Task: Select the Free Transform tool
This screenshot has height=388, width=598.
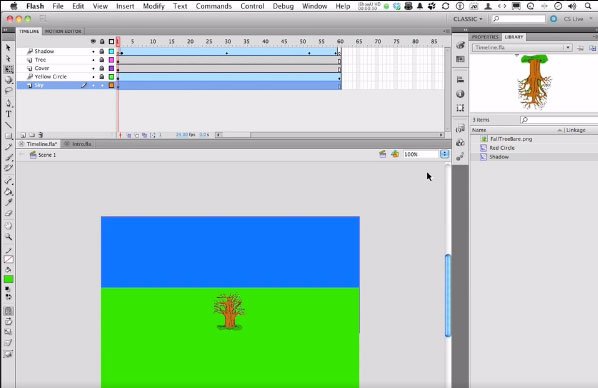Action: tap(8, 69)
